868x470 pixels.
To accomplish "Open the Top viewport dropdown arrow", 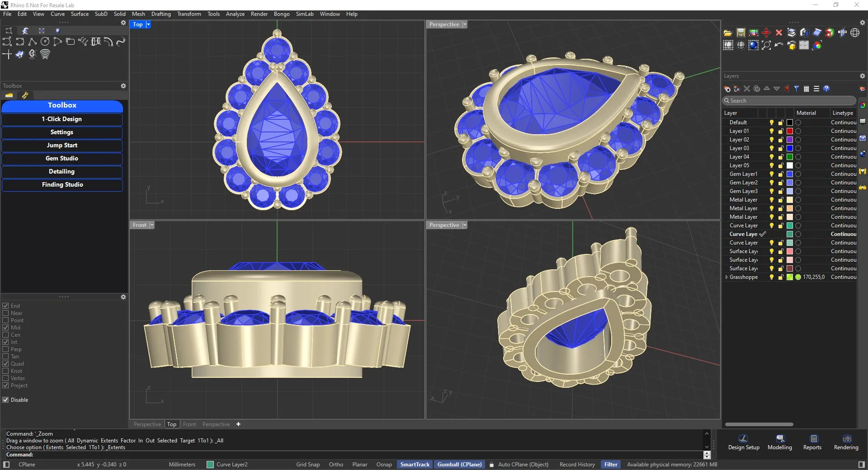I will [x=148, y=24].
